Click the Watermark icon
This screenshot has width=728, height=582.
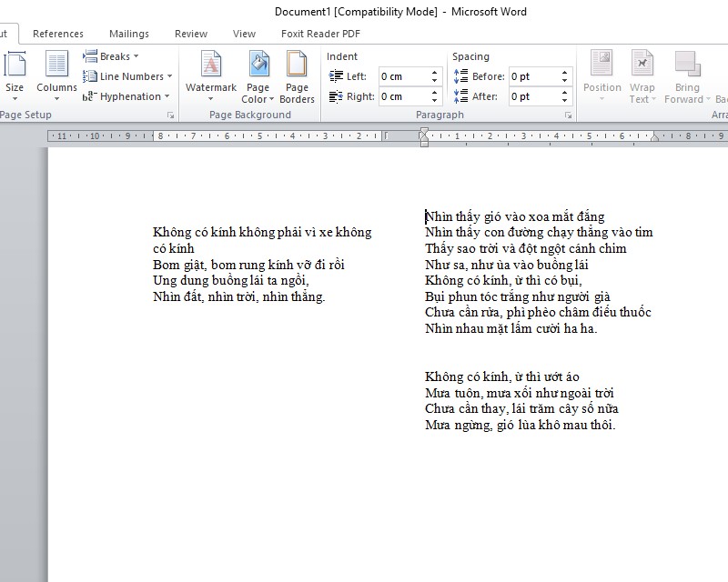point(211,64)
